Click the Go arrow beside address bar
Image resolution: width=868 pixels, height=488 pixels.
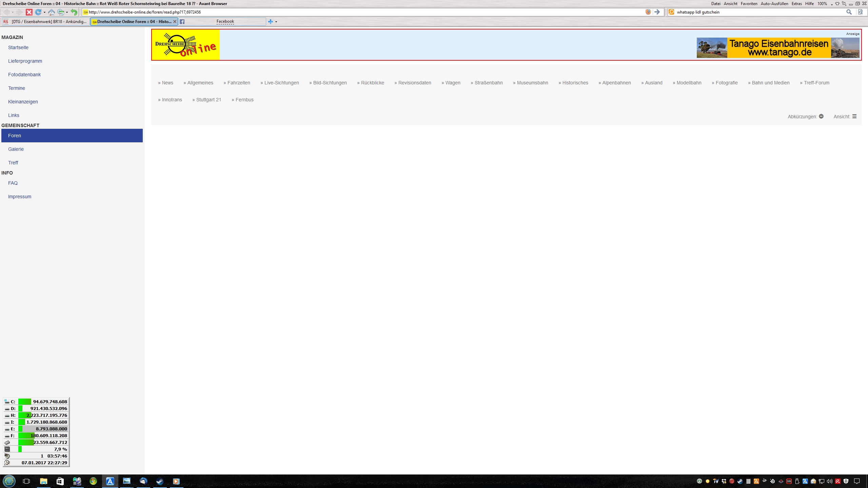657,12
